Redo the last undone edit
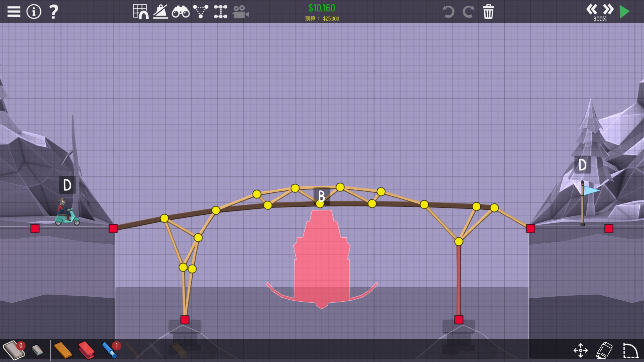This screenshot has height=362, width=644. coord(468,12)
